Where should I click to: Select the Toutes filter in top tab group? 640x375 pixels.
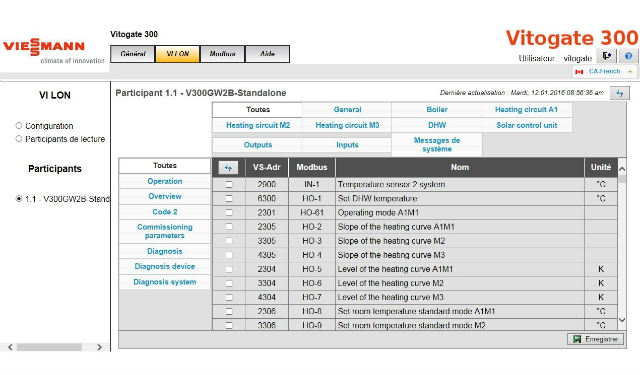(x=258, y=109)
